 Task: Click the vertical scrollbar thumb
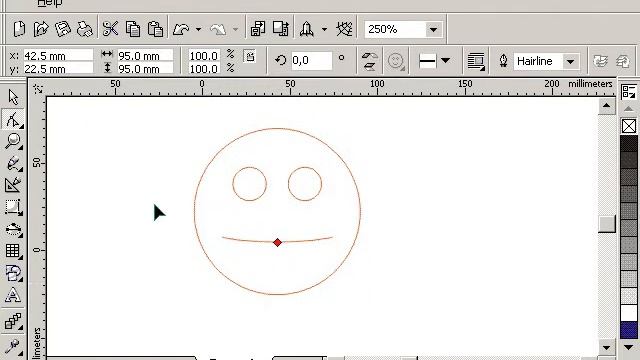607,224
